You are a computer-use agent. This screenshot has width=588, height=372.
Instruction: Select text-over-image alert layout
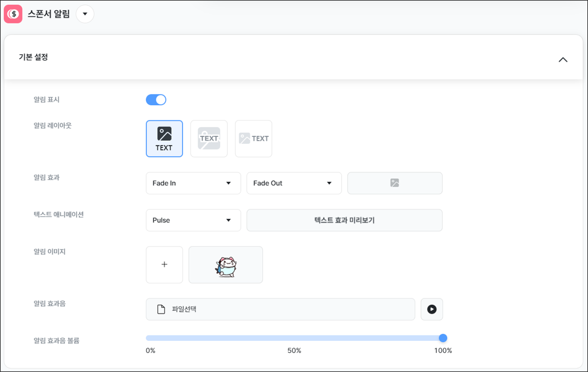tap(209, 139)
